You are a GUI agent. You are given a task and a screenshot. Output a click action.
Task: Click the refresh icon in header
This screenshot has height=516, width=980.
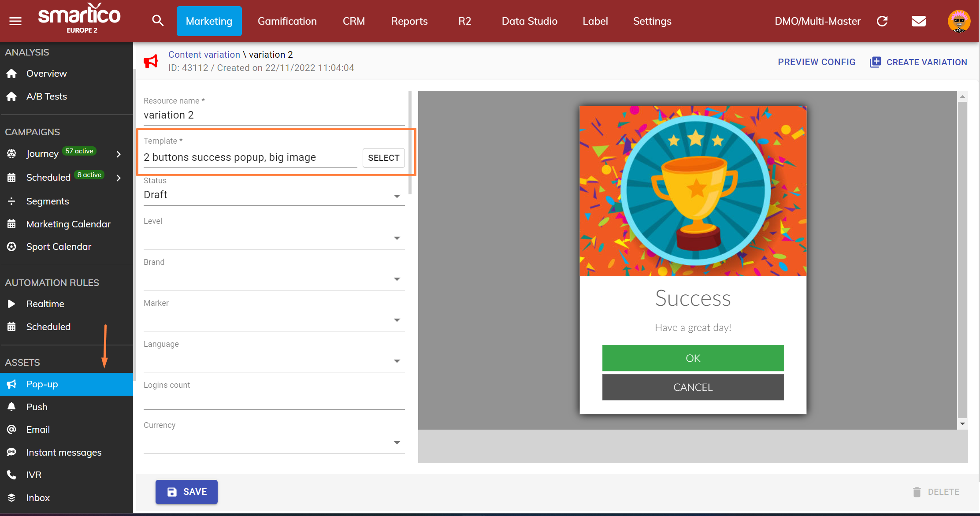click(x=882, y=21)
